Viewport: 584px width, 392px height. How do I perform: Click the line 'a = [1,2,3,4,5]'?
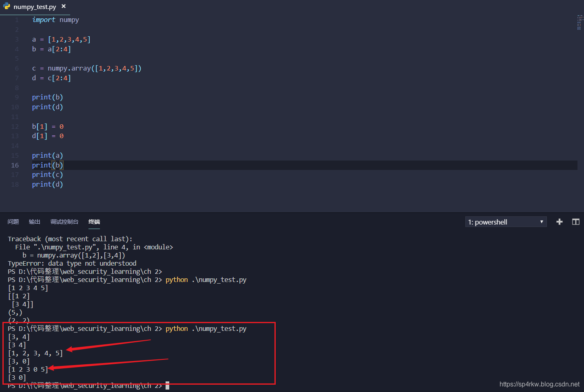[61, 40]
